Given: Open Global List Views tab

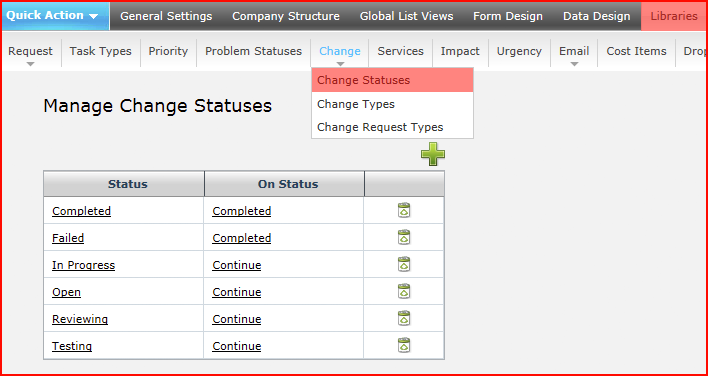Looking at the screenshot, I should click(x=406, y=16).
